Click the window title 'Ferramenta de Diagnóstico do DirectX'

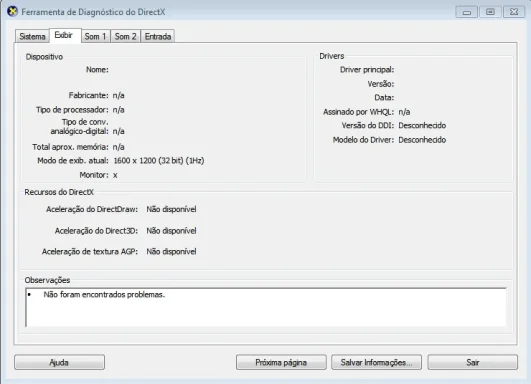93,12
